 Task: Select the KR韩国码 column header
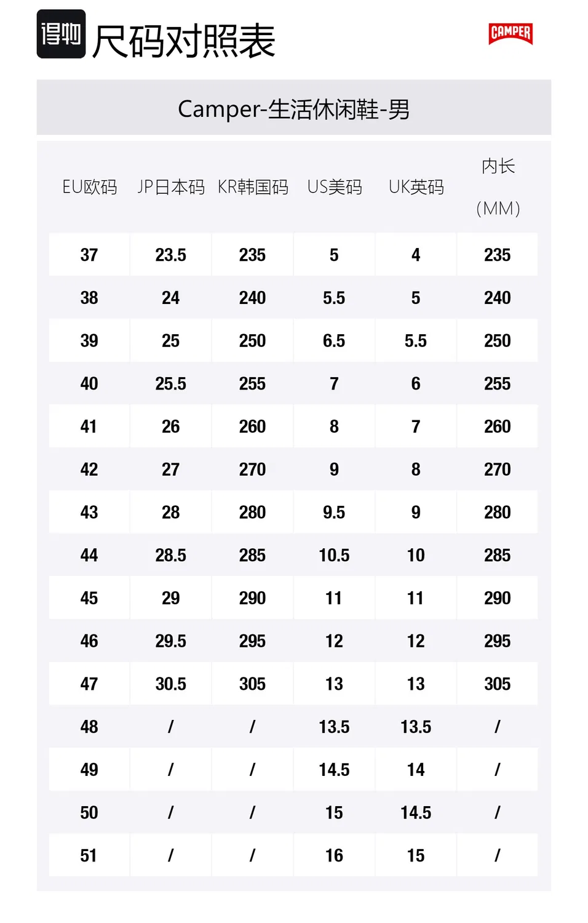(x=253, y=187)
